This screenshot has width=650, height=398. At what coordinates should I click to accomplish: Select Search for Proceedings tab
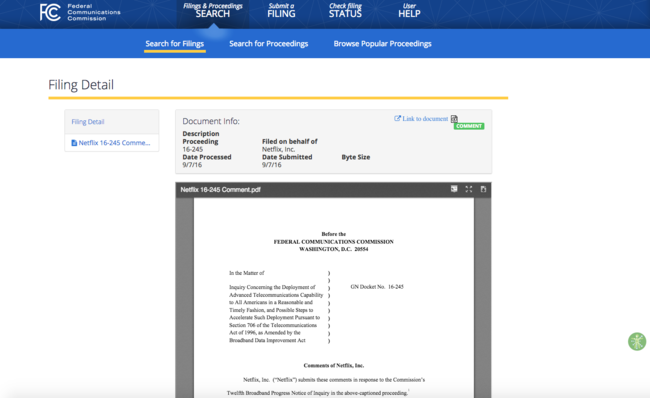[269, 44]
